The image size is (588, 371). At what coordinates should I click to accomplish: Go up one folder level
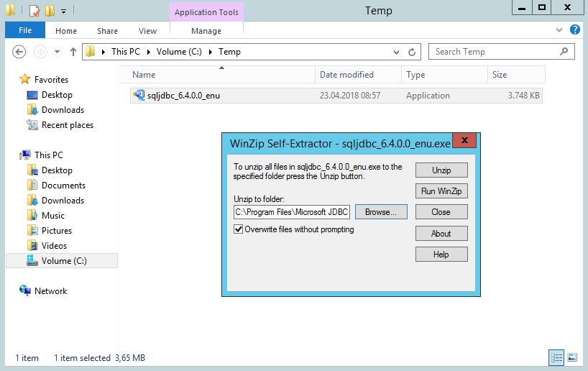(73, 52)
